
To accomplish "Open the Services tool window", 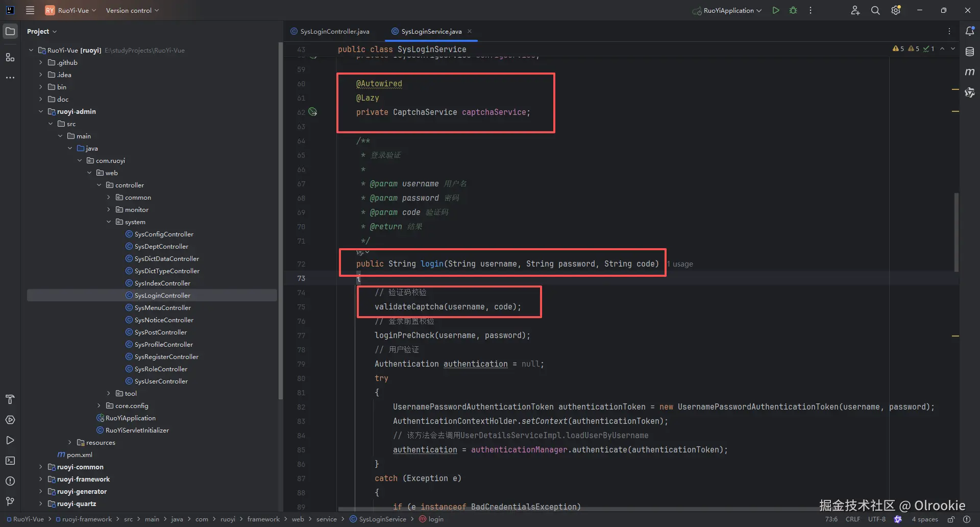I will tap(10, 420).
